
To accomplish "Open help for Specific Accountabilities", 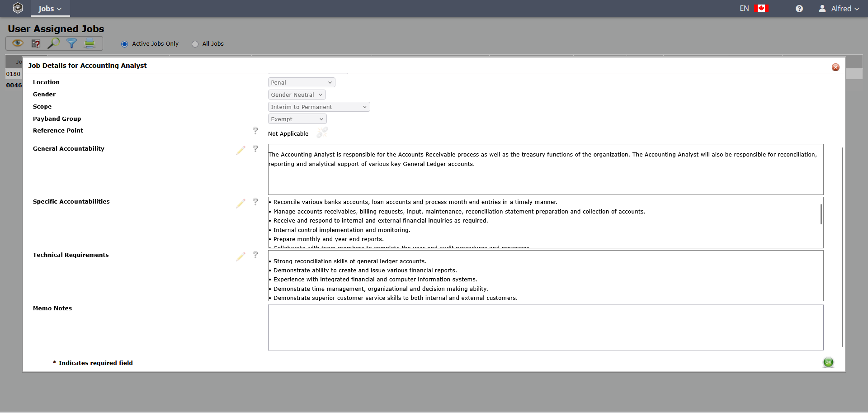I will coord(255,202).
